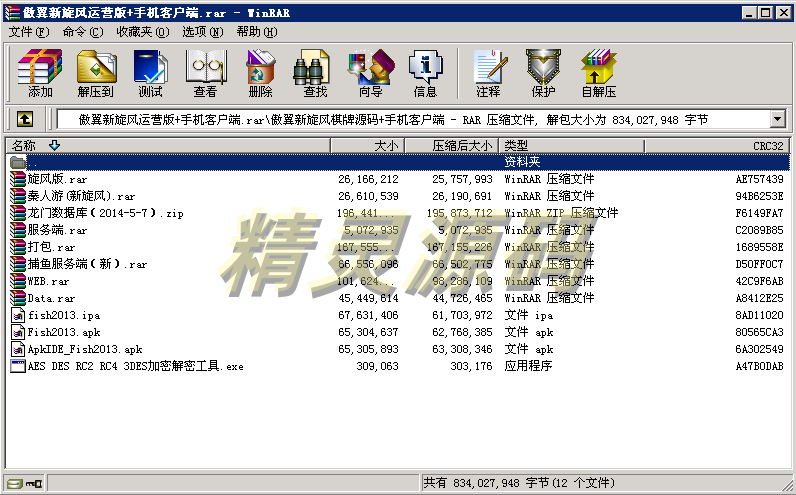
Task: Click the archive icon of WEB.rar
Action: [x=18, y=281]
